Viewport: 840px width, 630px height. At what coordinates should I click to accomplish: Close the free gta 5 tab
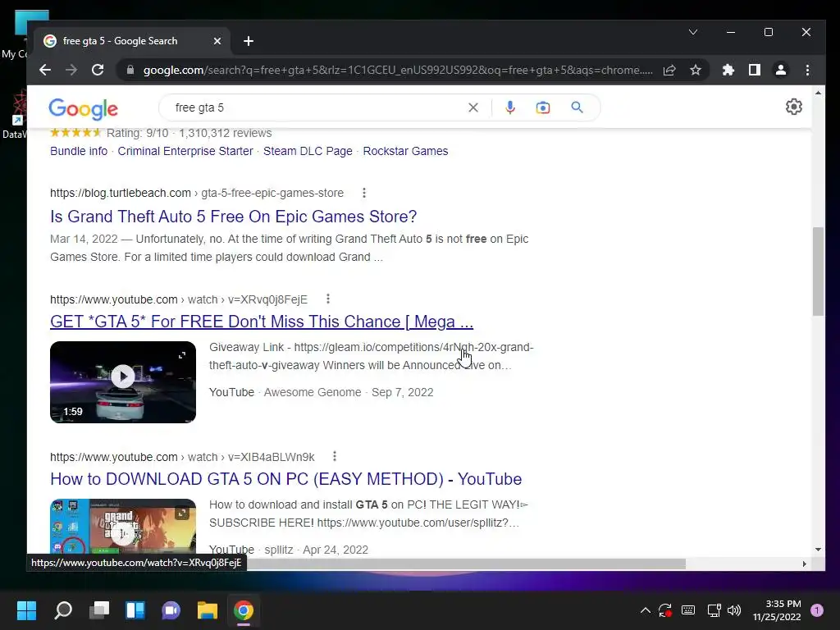(217, 41)
